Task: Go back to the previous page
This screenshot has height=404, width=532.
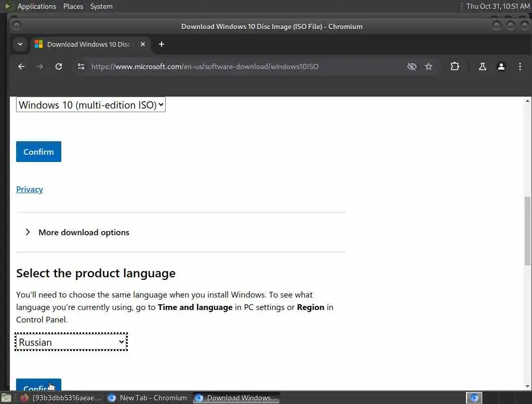Action: pyautogui.click(x=21, y=66)
